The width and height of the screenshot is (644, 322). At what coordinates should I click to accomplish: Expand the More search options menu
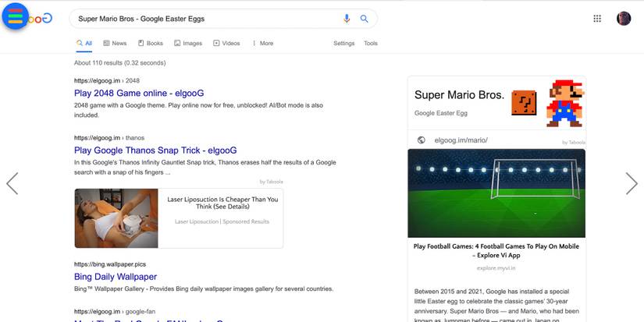pyautogui.click(x=262, y=44)
